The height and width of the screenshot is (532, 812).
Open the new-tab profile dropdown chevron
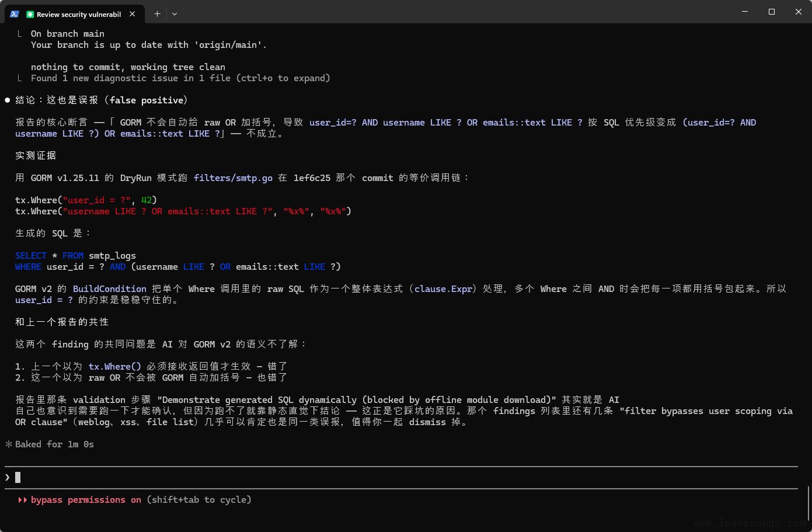coord(175,14)
